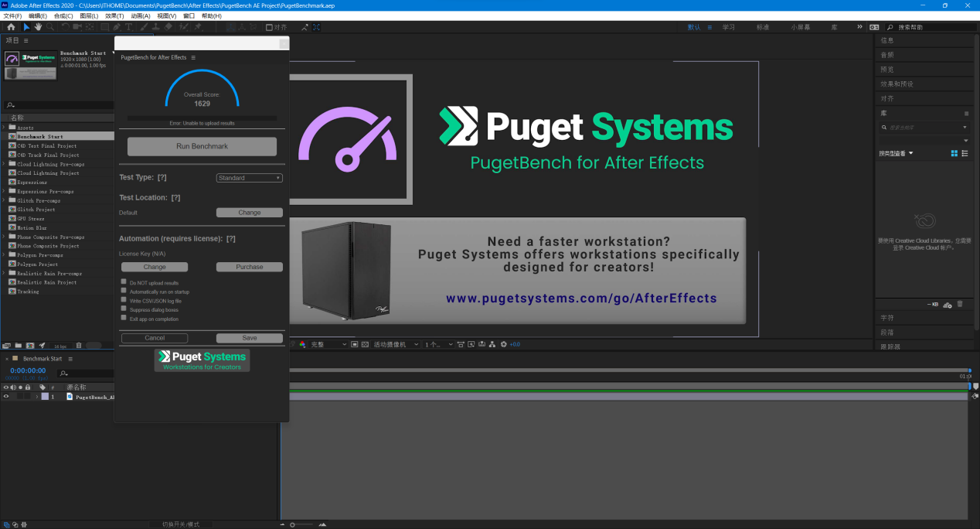This screenshot has height=529, width=980.
Task: Select the Pen tool in the toolbar
Action: click(x=116, y=27)
